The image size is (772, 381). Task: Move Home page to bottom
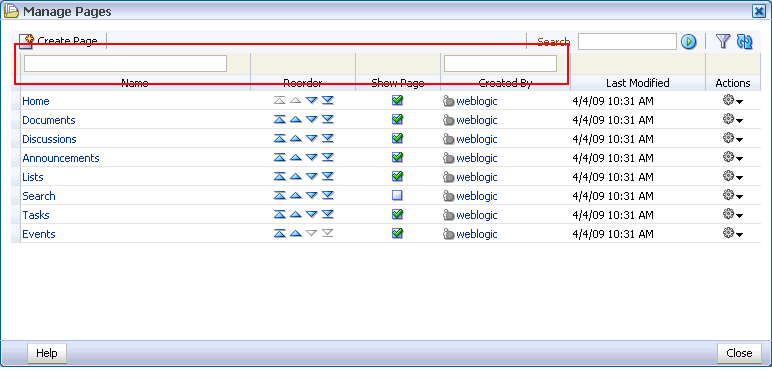point(328,100)
